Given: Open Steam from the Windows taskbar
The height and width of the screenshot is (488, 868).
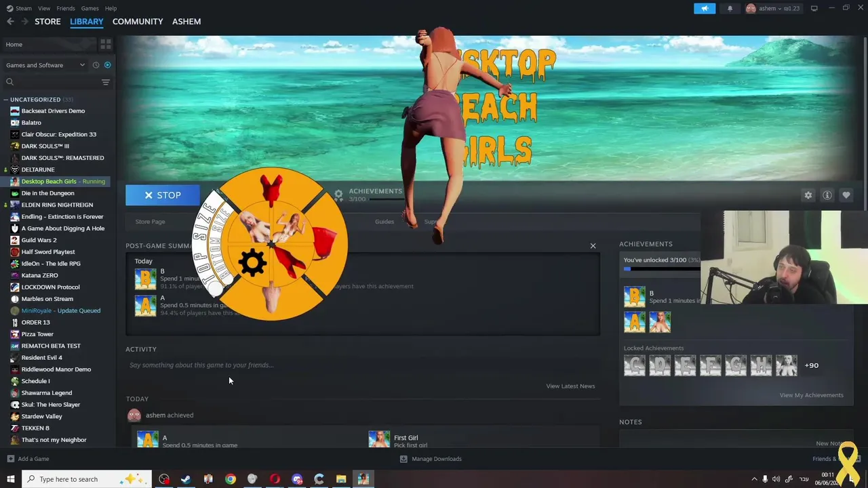Looking at the screenshot, I should [186, 479].
